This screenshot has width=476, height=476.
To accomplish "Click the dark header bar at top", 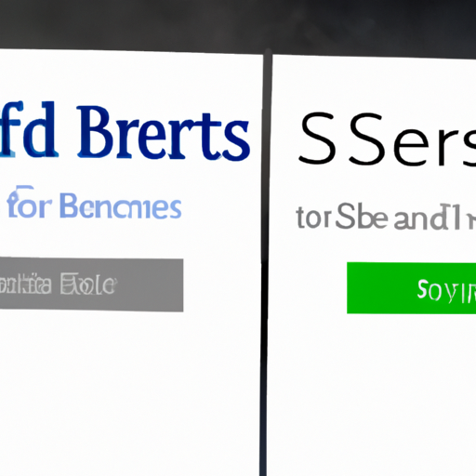I will (238, 25).
